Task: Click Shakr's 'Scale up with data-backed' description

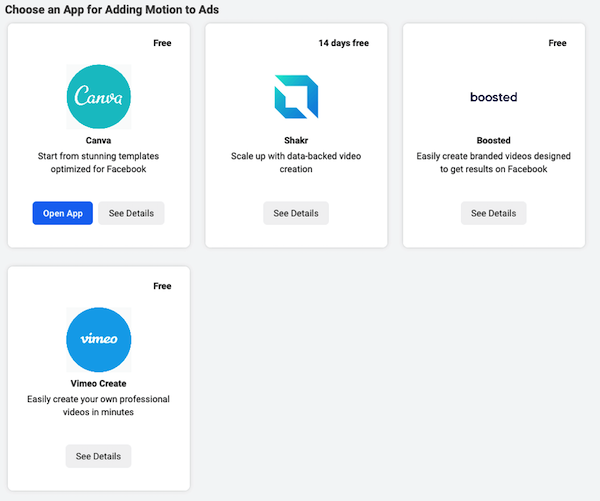Action: click(x=296, y=162)
